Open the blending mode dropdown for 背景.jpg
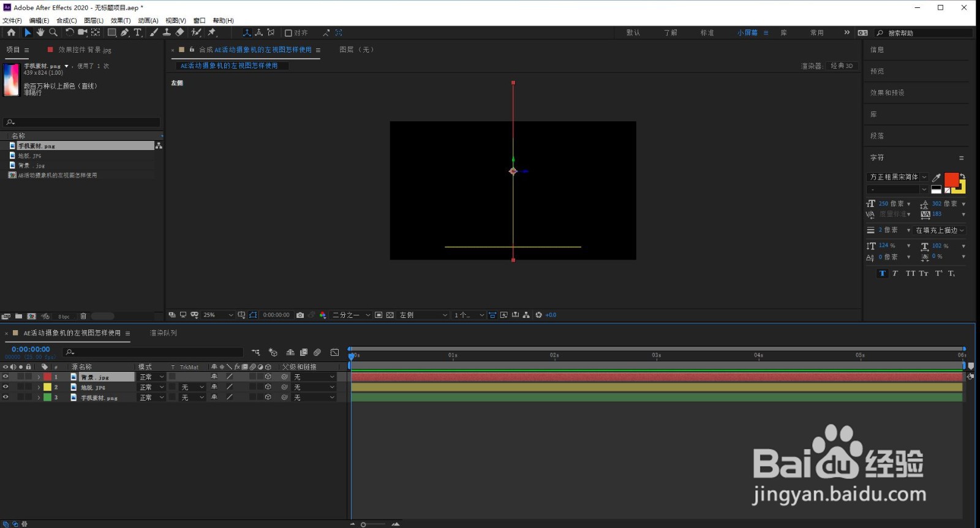The image size is (980, 528). [x=151, y=377]
